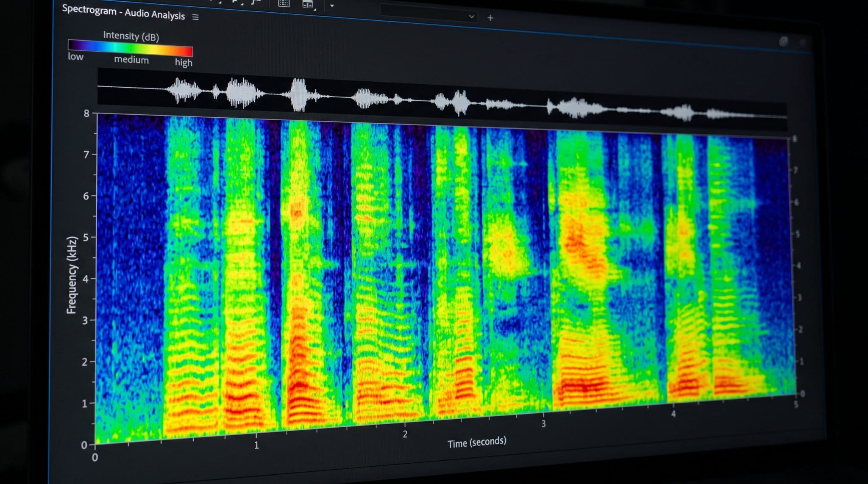Click the plus button beside the combo box
Image resolution: width=868 pixels, height=484 pixels.
[490, 18]
